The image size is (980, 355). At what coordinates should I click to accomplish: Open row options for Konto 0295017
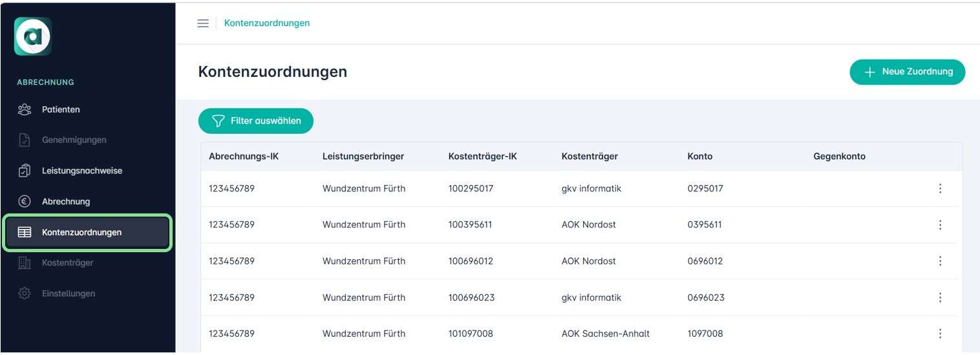tap(940, 189)
